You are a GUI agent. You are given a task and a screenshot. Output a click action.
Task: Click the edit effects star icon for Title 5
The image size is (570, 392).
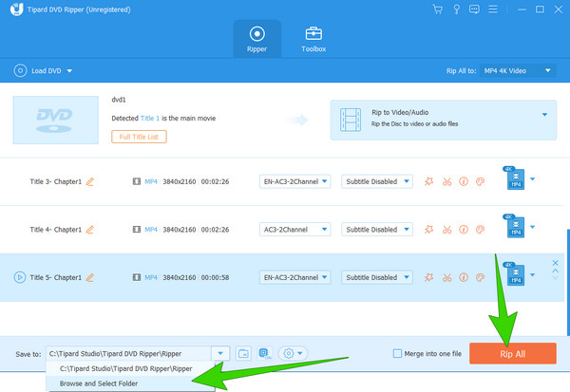[429, 277]
